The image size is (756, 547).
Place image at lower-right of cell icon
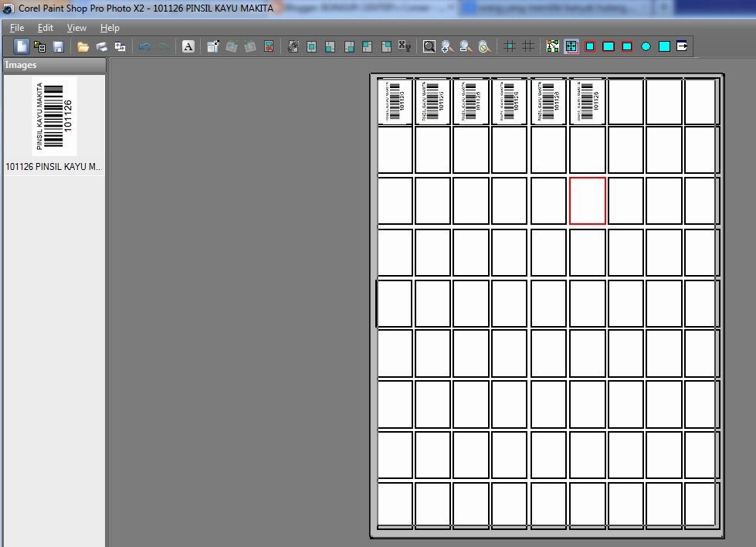pyautogui.click(x=349, y=46)
